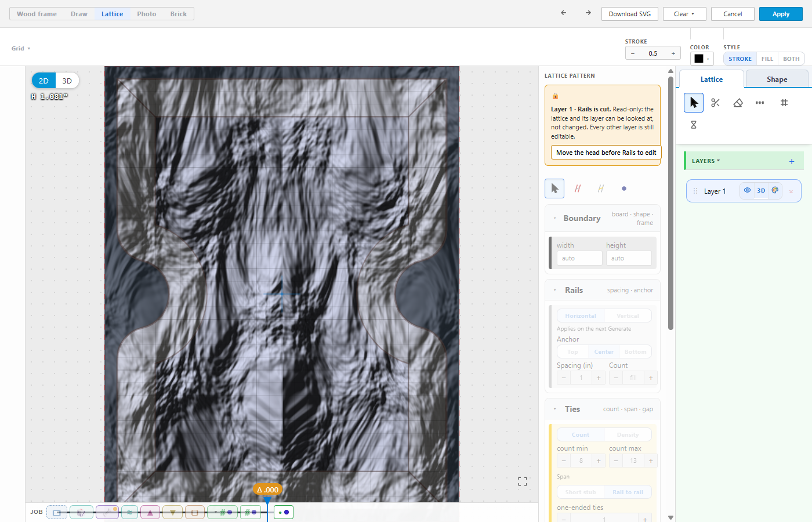Toggle 3D for Layer 1

[761, 190]
